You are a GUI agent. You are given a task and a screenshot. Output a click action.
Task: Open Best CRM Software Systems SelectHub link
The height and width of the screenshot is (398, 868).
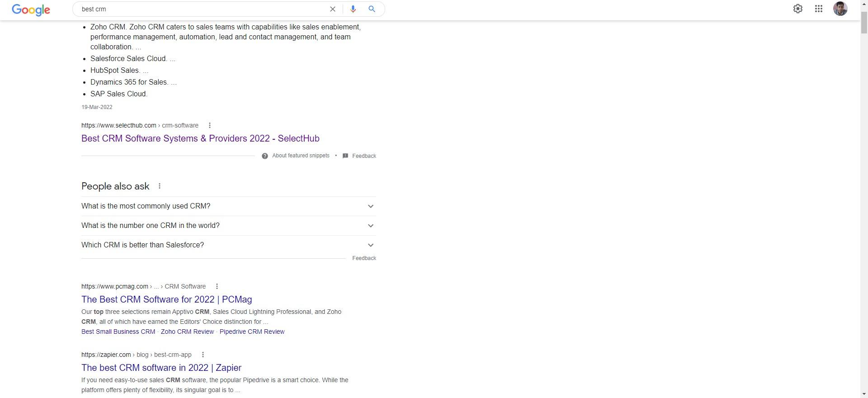(x=200, y=138)
